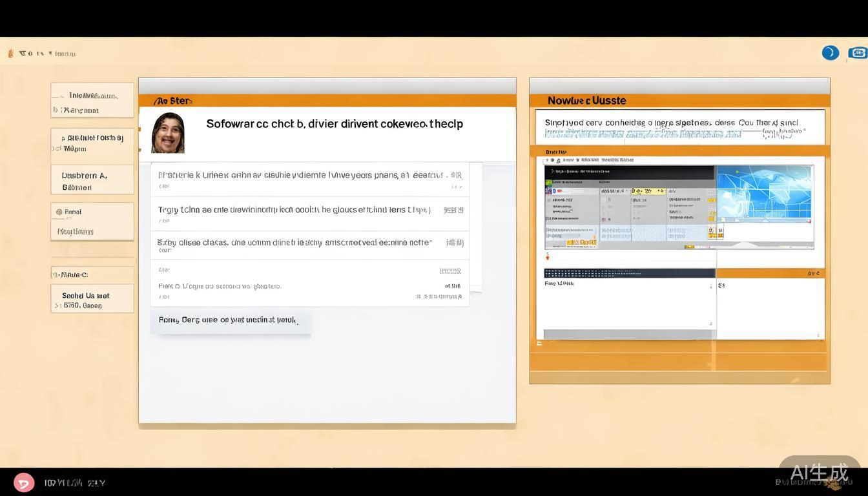The width and height of the screenshot is (868, 496).
Task: Click the orange icon in top-left header
Action: coord(10,54)
